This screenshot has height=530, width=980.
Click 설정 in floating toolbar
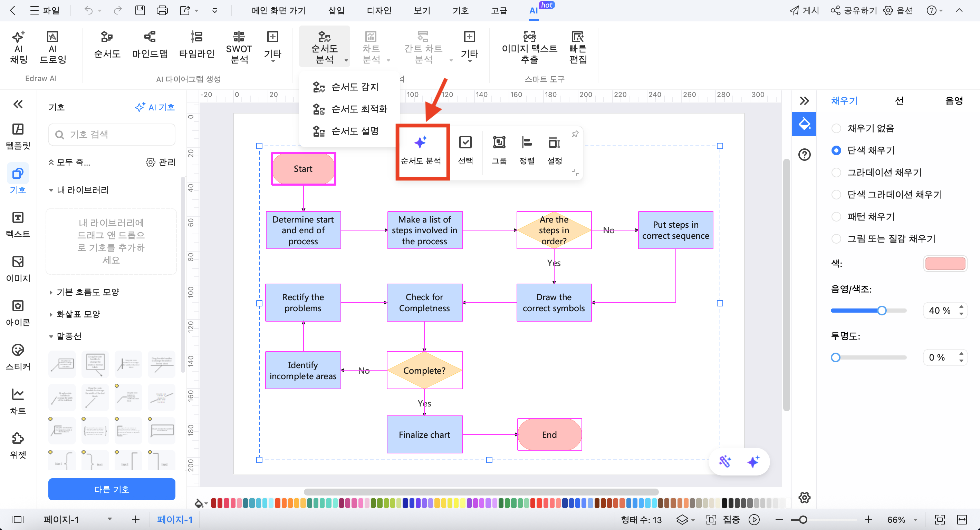click(x=554, y=151)
